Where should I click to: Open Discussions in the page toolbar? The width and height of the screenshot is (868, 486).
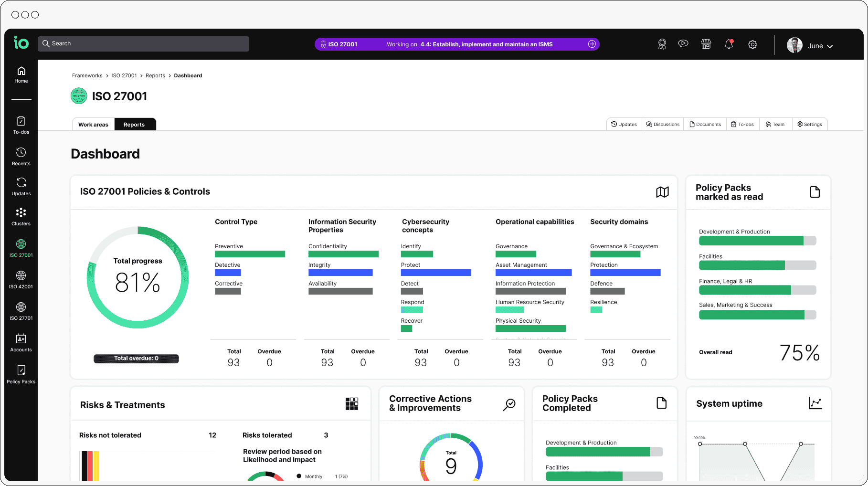[x=663, y=124]
